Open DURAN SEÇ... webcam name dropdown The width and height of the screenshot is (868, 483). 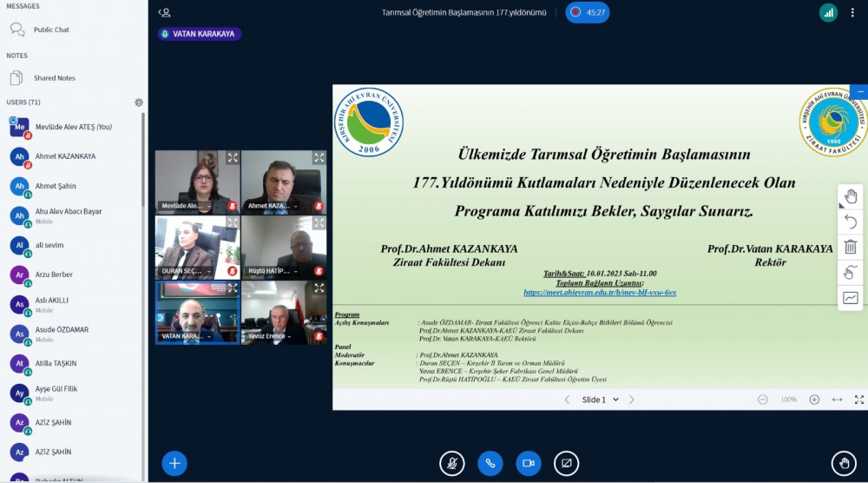point(187,271)
